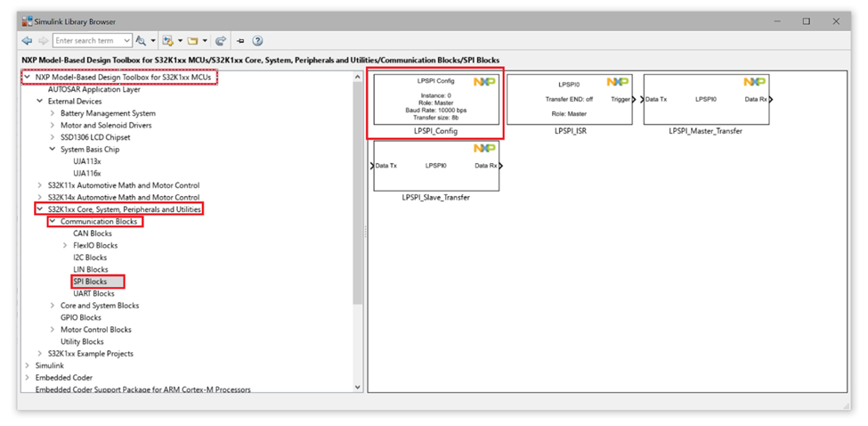Select Battery Management System label
This screenshot has height=426, width=868.
point(108,113)
